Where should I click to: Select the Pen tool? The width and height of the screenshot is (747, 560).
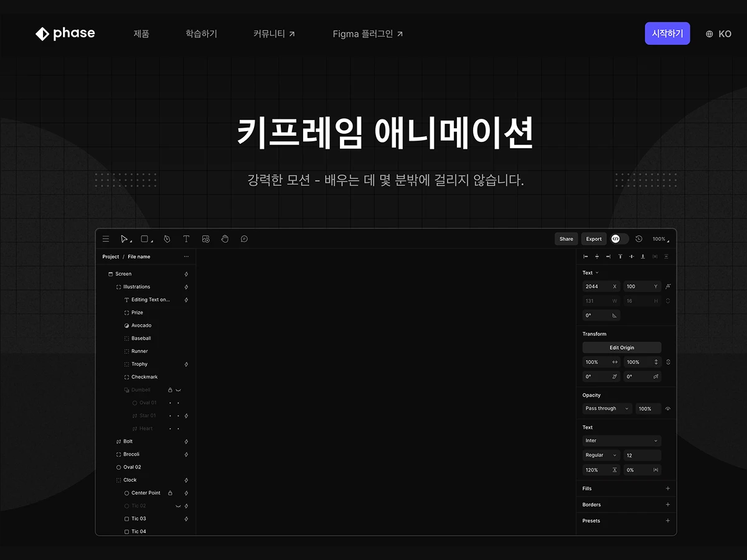(167, 239)
